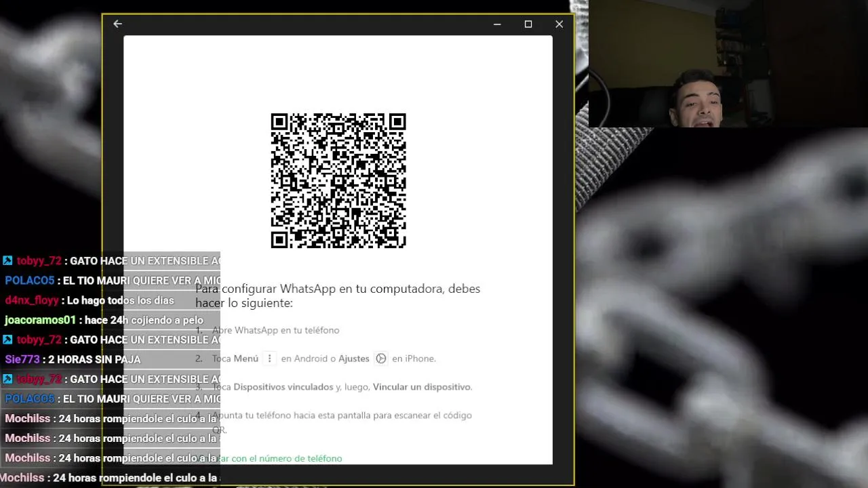This screenshot has width=868, height=488.
Task: Click Sie773 chat message '2 HORAS SIN PAJA'
Action: tap(73, 359)
